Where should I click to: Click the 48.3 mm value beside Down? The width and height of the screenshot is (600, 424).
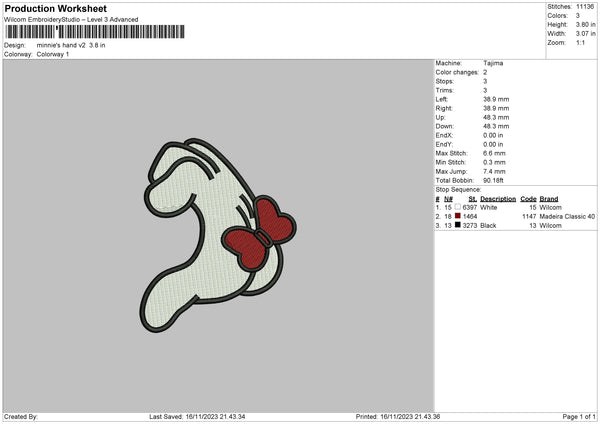coord(496,126)
